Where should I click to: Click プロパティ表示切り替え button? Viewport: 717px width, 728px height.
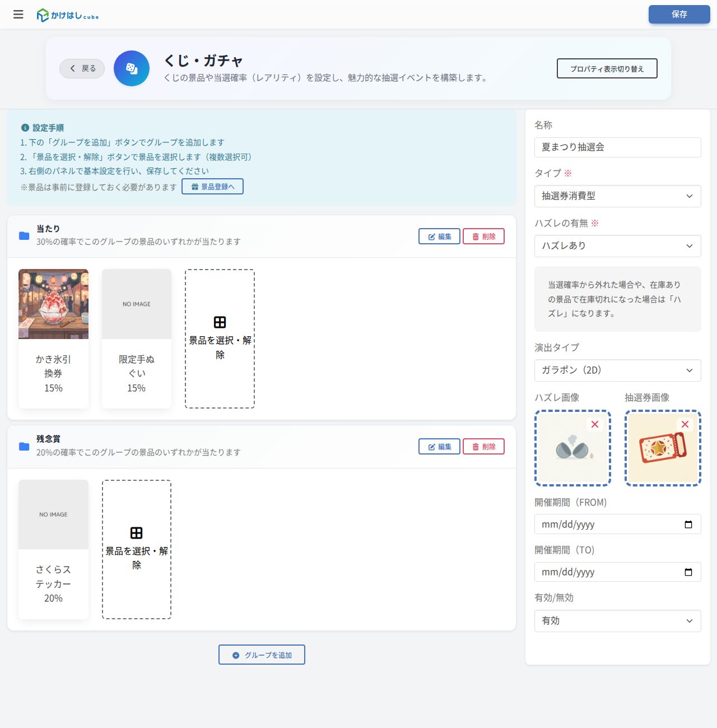(x=607, y=68)
